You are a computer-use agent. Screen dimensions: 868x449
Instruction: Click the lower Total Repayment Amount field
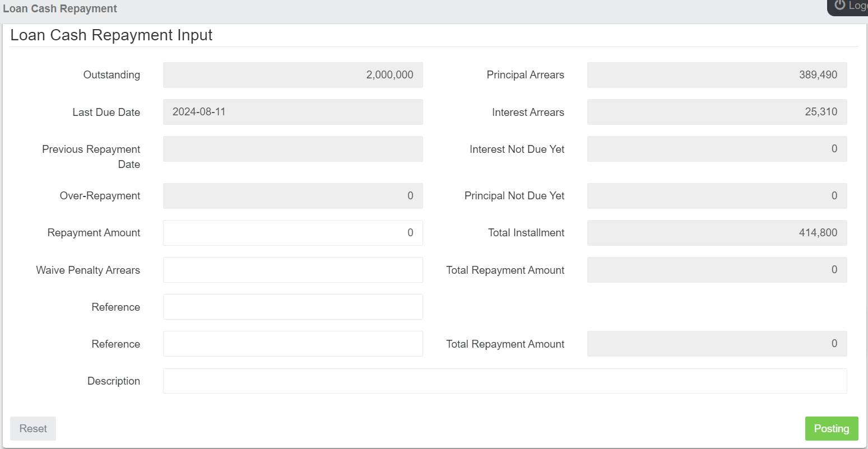click(716, 344)
